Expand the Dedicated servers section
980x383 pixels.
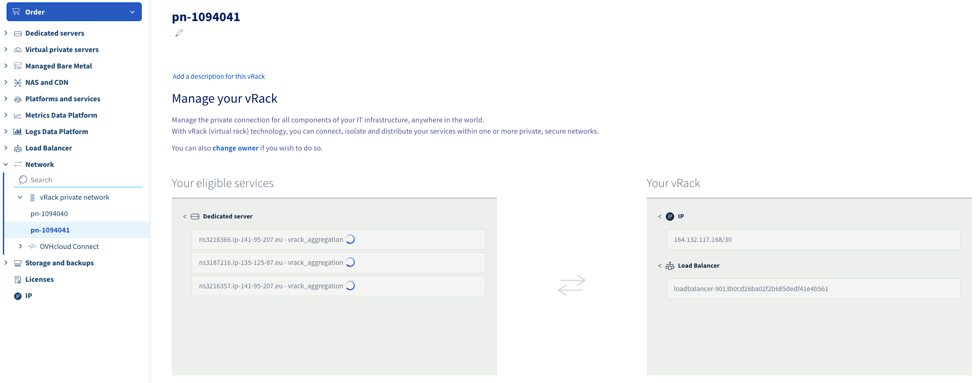(6, 33)
